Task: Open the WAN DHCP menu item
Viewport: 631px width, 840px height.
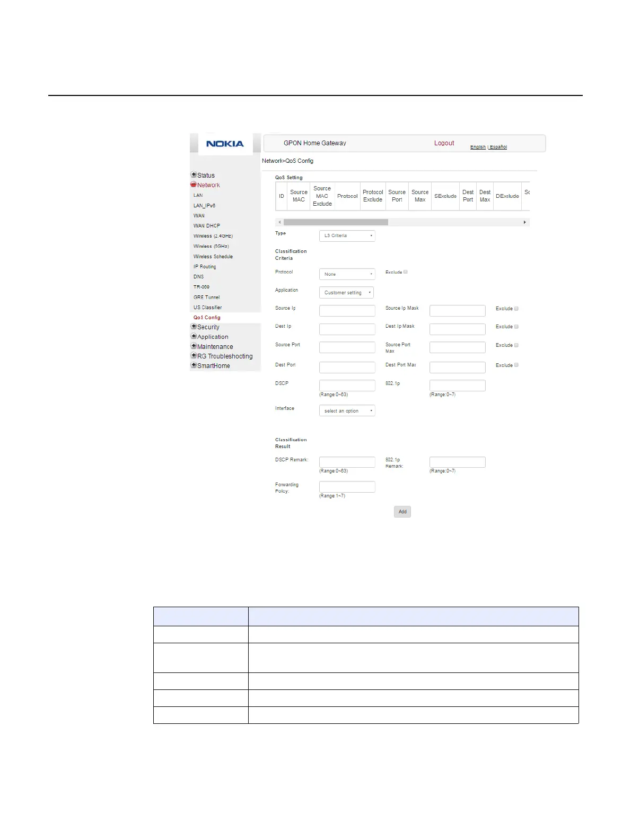Action: [207, 226]
